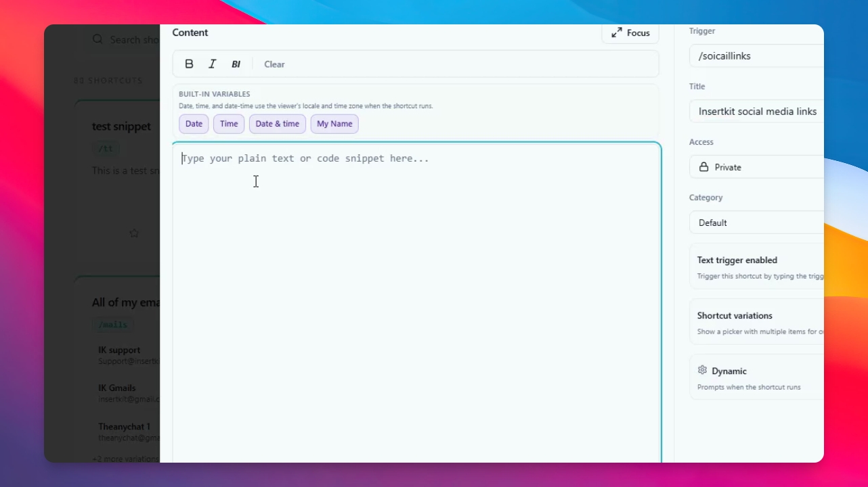The width and height of the screenshot is (868, 487).
Task: Toggle the Dynamic prompts option
Action: (756, 378)
